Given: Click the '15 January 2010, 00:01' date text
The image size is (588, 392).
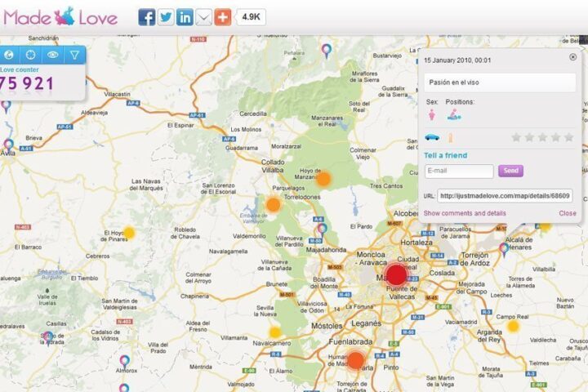Looking at the screenshot, I should [x=457, y=60].
